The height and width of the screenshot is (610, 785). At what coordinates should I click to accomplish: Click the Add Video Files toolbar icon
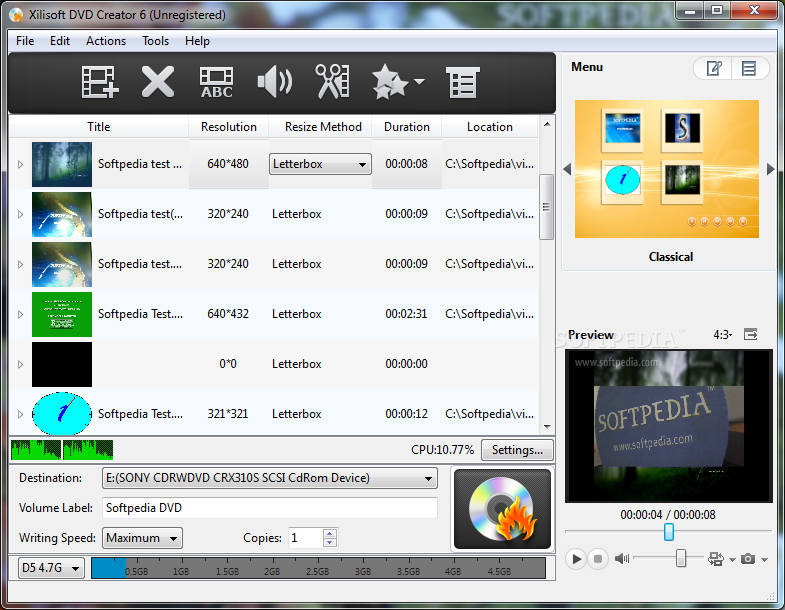100,82
